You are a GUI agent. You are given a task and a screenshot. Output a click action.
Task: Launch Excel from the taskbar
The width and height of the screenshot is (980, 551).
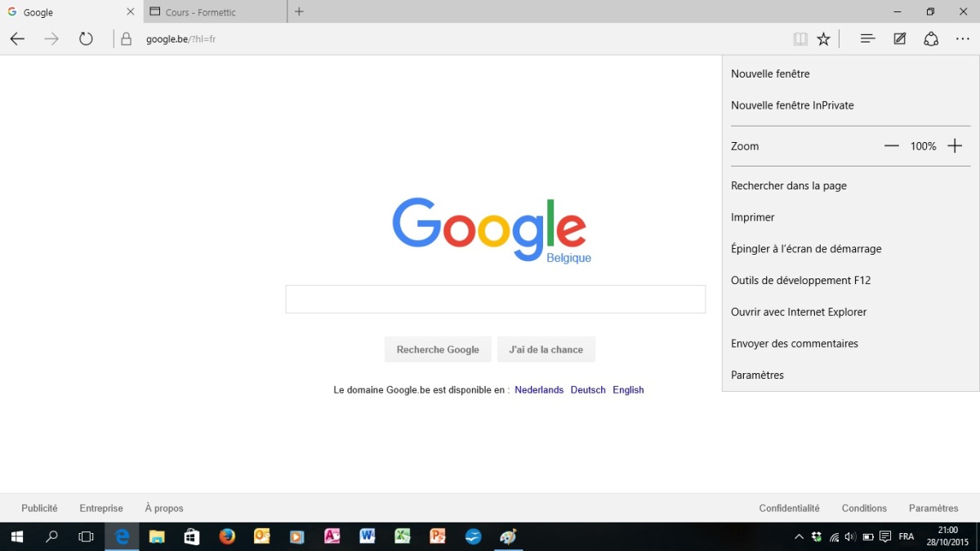click(x=403, y=536)
